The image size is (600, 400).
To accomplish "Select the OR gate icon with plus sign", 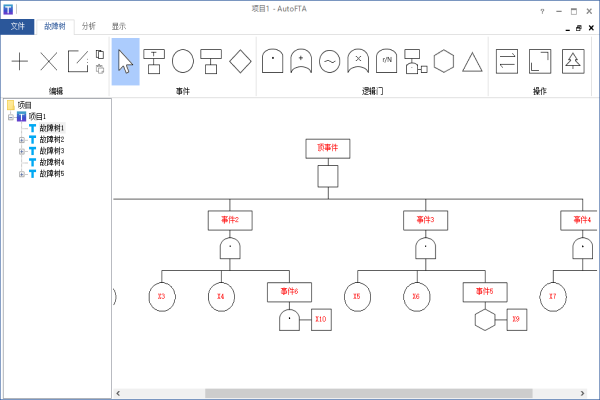I will (x=301, y=61).
